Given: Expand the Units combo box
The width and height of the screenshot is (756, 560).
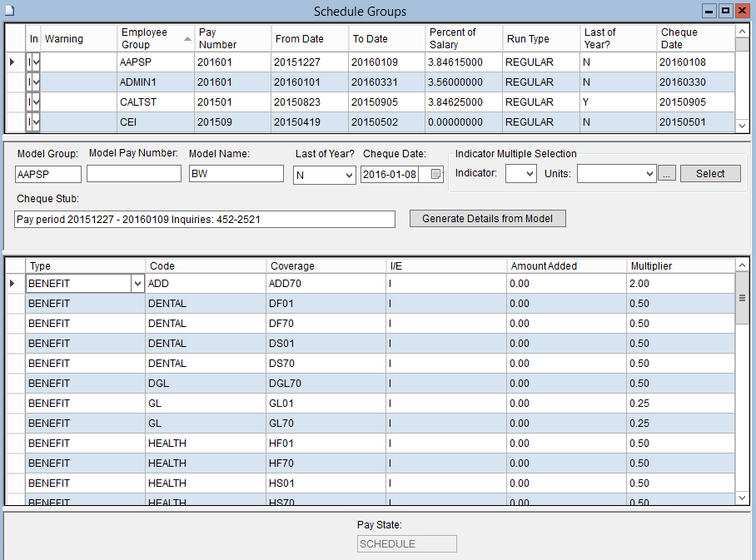Looking at the screenshot, I should click(x=649, y=174).
